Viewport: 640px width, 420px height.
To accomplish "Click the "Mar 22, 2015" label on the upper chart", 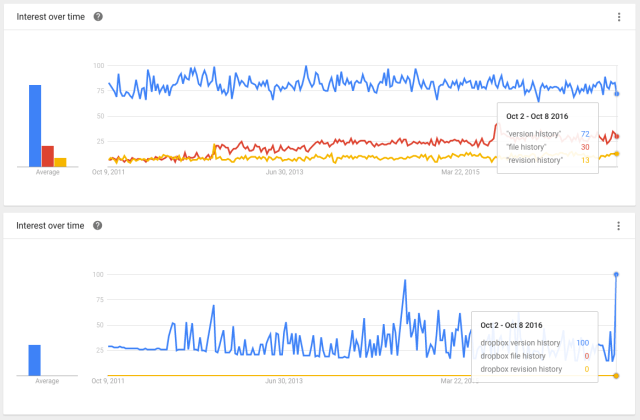I will pyautogui.click(x=461, y=172).
